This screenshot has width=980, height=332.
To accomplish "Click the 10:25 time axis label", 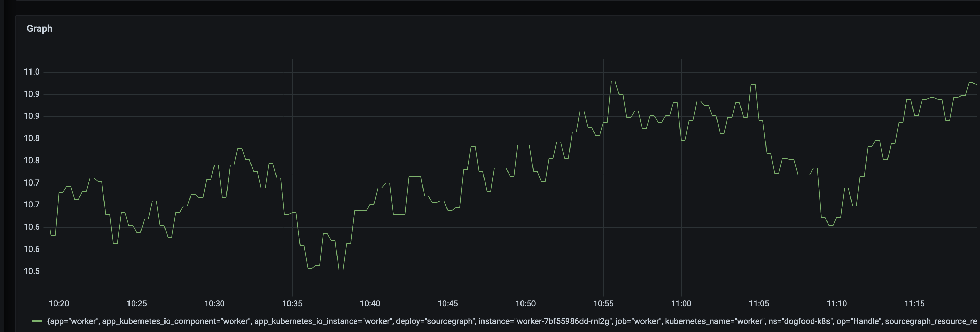I will click(x=137, y=304).
